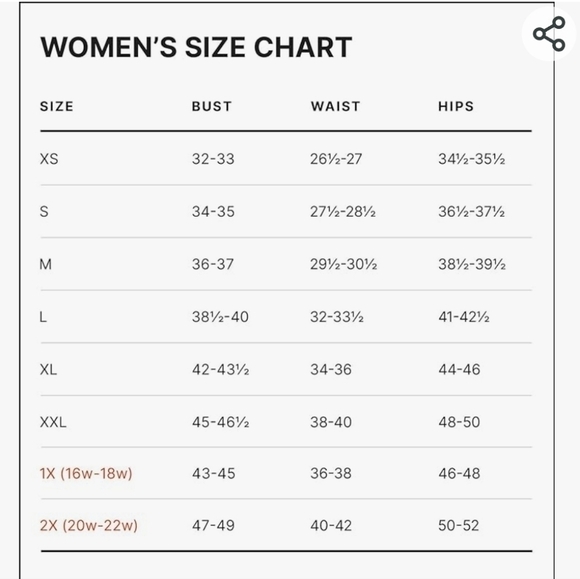Select the L size row label
The image size is (580, 579).
click(x=43, y=317)
